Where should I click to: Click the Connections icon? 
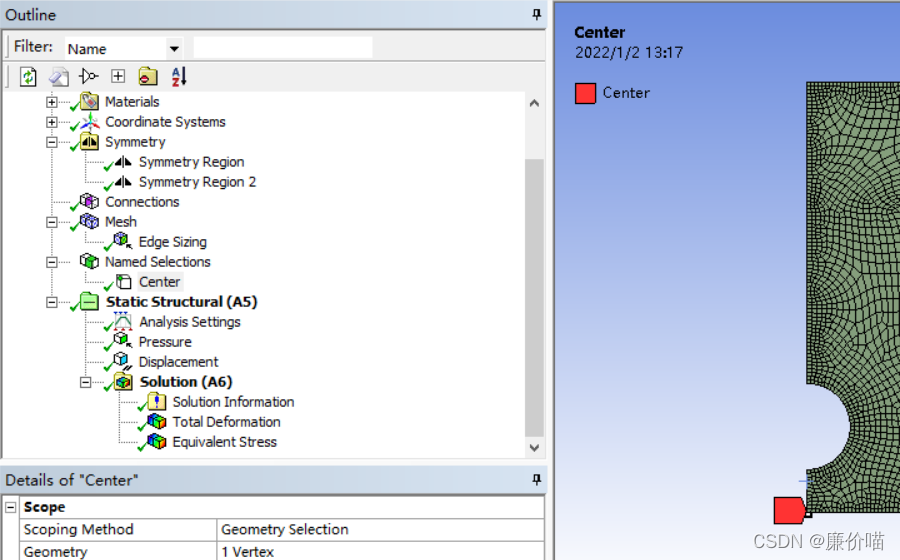tap(90, 201)
